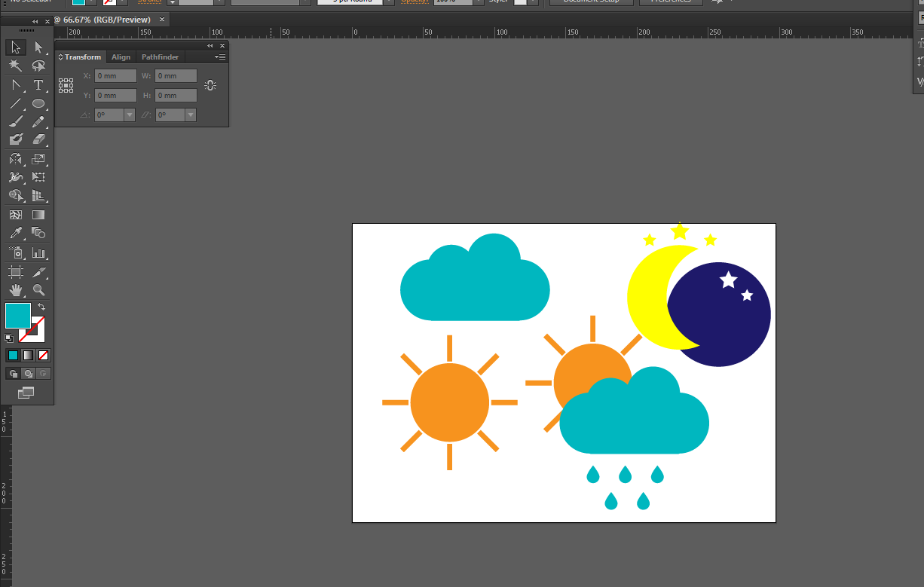Pick a reference point in Transform panel
Screen dimensions: 924x587
pyautogui.click(x=66, y=86)
